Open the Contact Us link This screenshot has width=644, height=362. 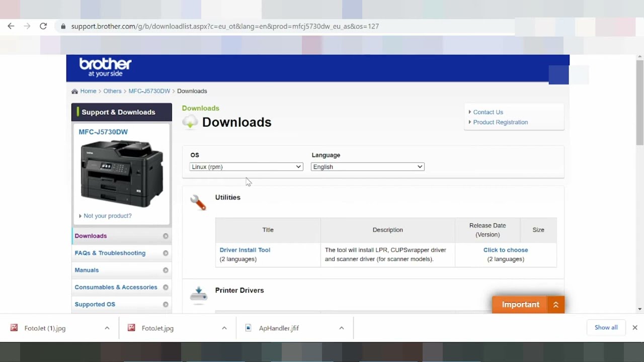point(488,112)
